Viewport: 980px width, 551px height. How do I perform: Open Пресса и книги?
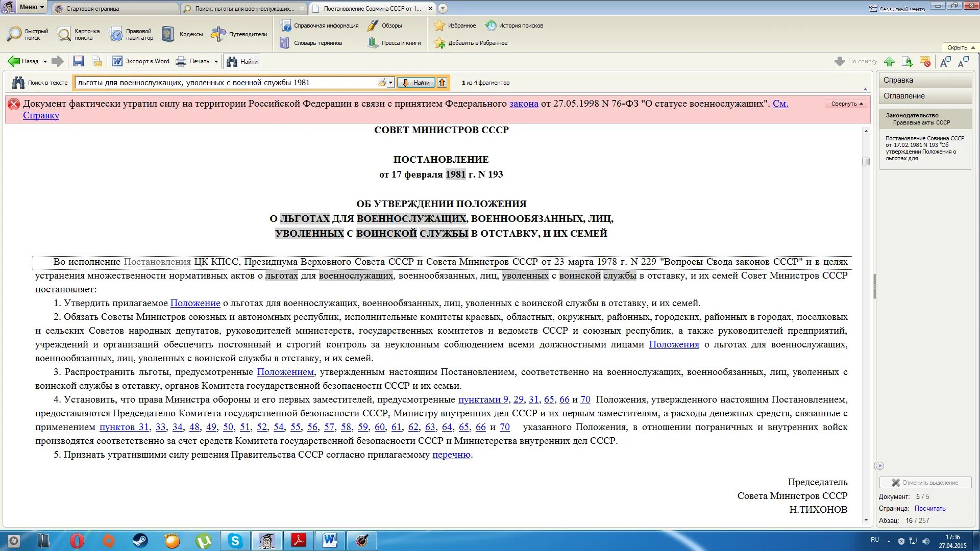(x=395, y=43)
